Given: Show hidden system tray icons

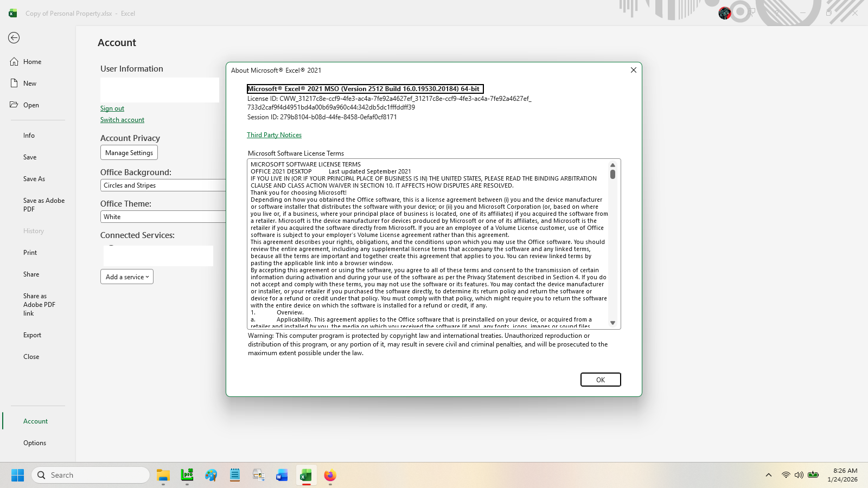Looking at the screenshot, I should tap(769, 476).
